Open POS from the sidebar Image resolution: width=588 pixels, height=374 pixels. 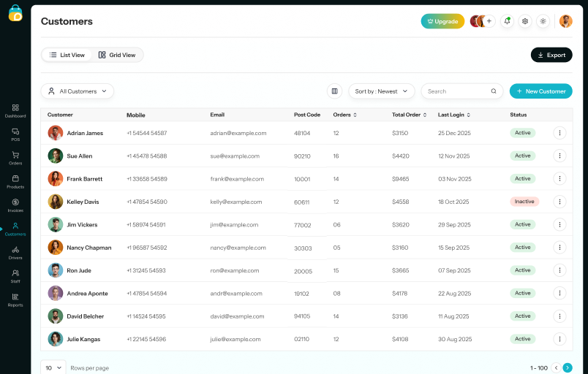(x=15, y=135)
